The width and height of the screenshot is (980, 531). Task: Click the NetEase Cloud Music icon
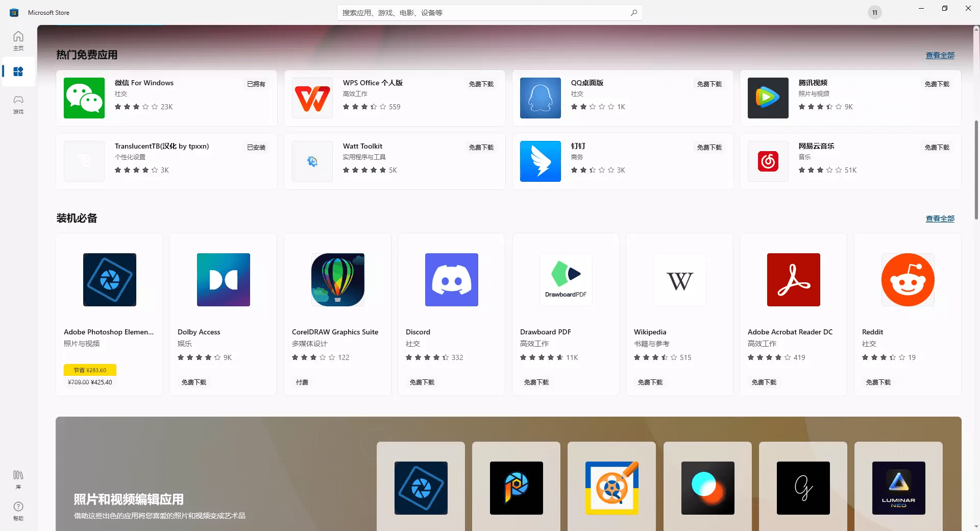pos(768,161)
